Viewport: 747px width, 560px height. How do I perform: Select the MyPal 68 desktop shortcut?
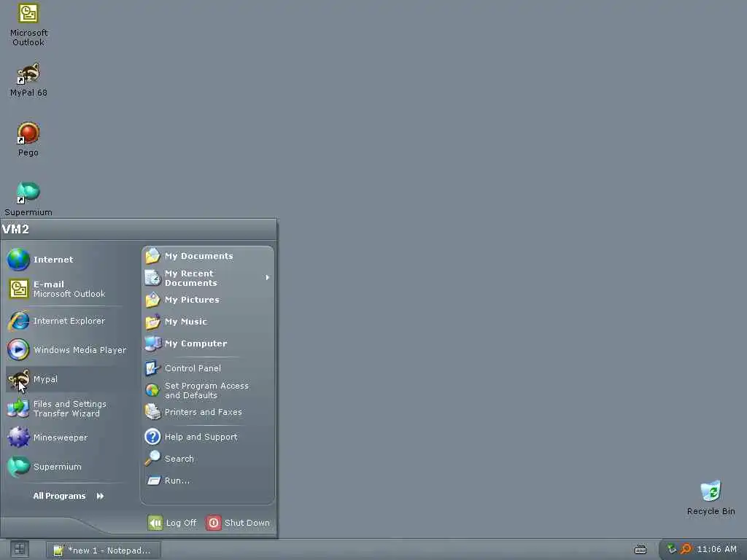pos(28,79)
